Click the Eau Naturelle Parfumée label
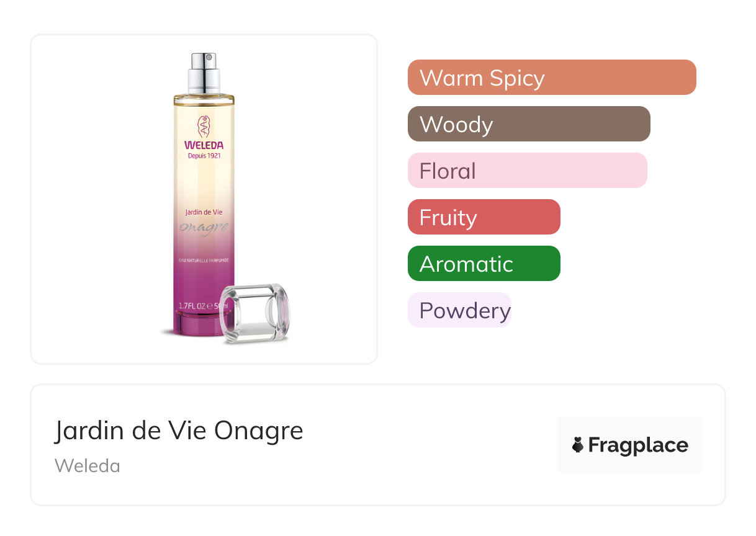 point(204,260)
